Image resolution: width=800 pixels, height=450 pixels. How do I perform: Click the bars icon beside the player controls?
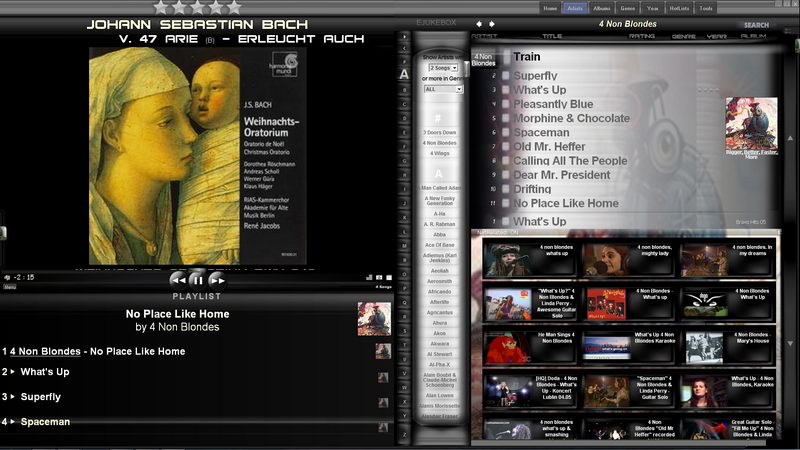point(369,278)
